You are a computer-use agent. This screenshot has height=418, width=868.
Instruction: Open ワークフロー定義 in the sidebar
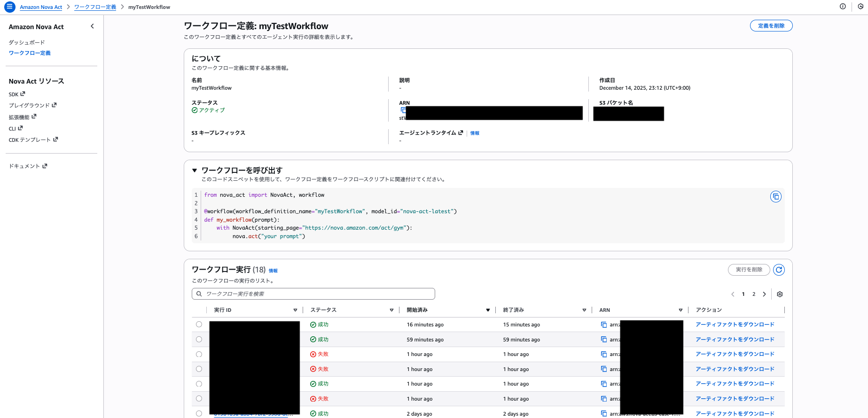click(x=30, y=53)
